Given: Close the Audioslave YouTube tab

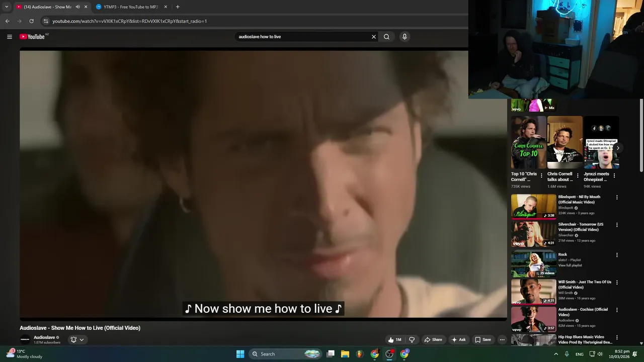Looking at the screenshot, I should [86, 7].
